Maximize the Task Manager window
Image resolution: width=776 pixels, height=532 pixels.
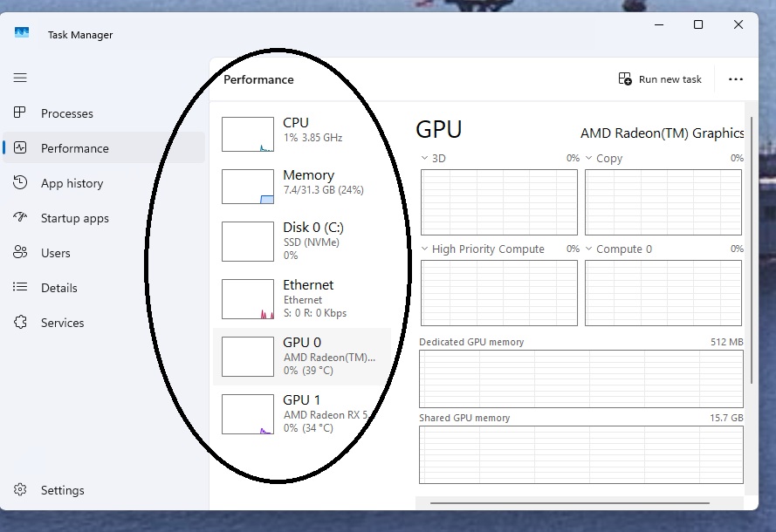point(698,24)
